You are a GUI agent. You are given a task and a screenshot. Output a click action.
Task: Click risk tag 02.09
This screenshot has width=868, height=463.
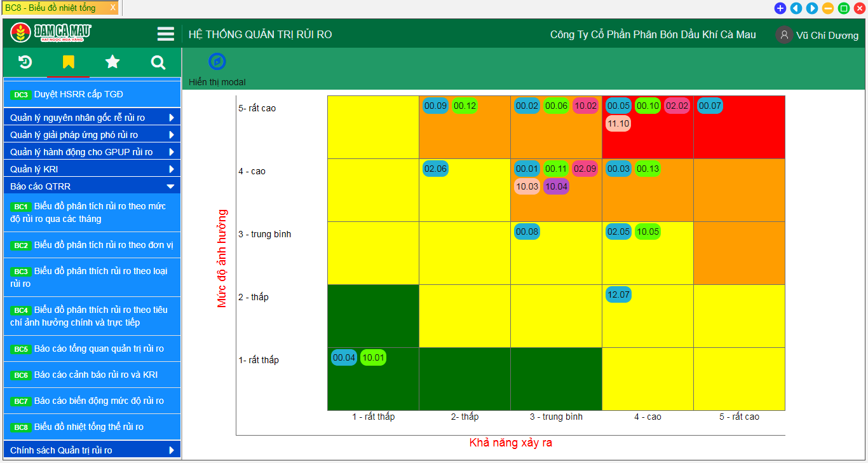[586, 169]
